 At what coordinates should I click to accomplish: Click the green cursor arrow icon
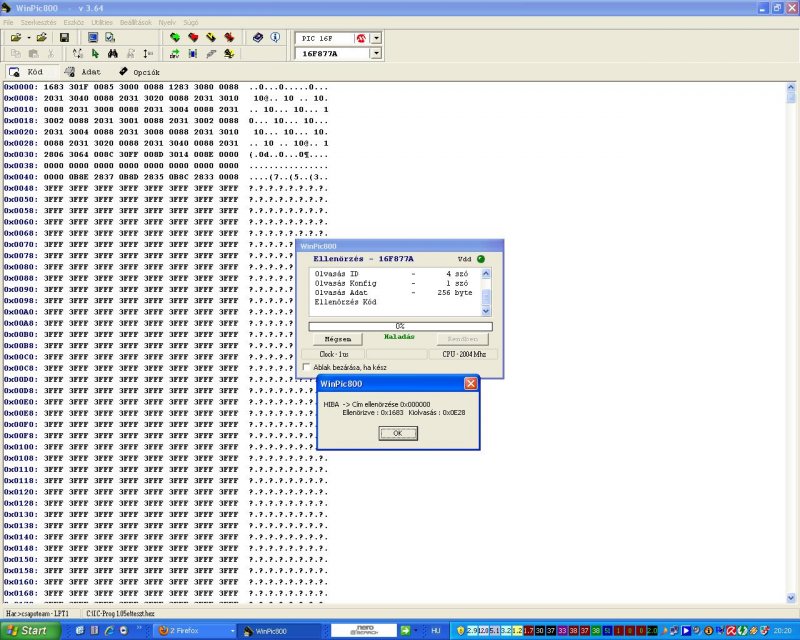pos(95,54)
